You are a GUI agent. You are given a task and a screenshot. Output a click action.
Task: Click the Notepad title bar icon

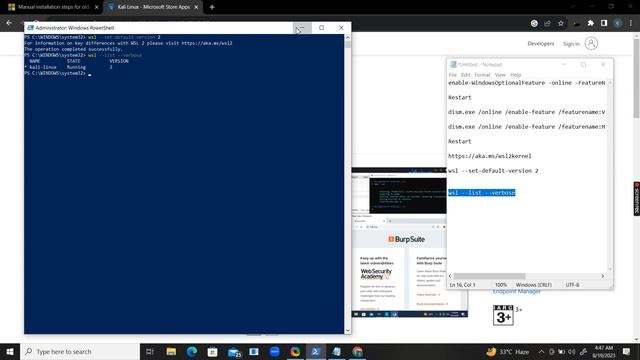pos(453,64)
